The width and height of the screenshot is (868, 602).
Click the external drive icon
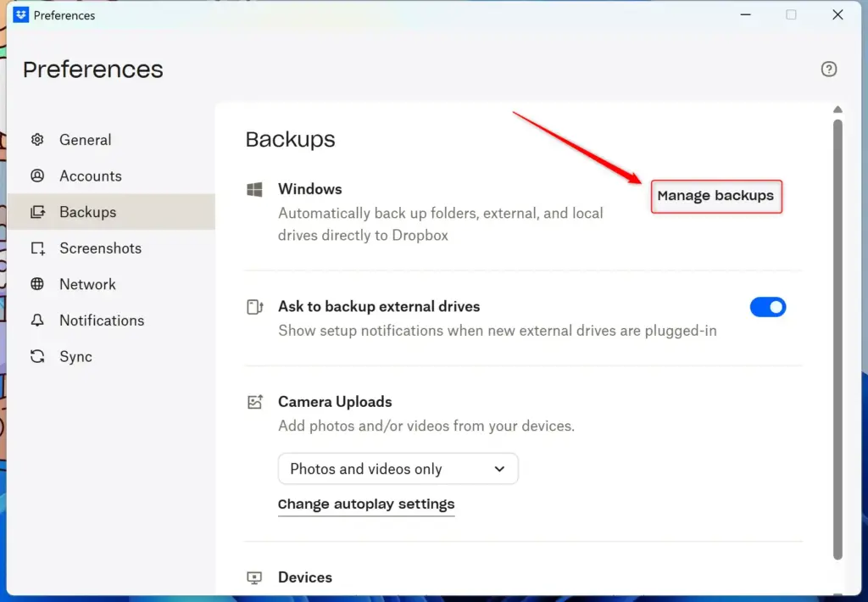click(x=254, y=307)
